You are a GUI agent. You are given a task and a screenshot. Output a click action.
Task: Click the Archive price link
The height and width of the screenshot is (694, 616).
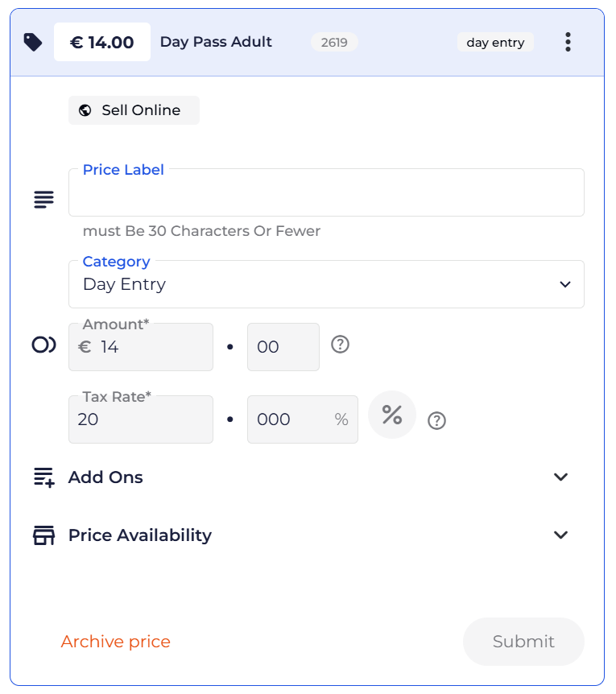point(116,642)
